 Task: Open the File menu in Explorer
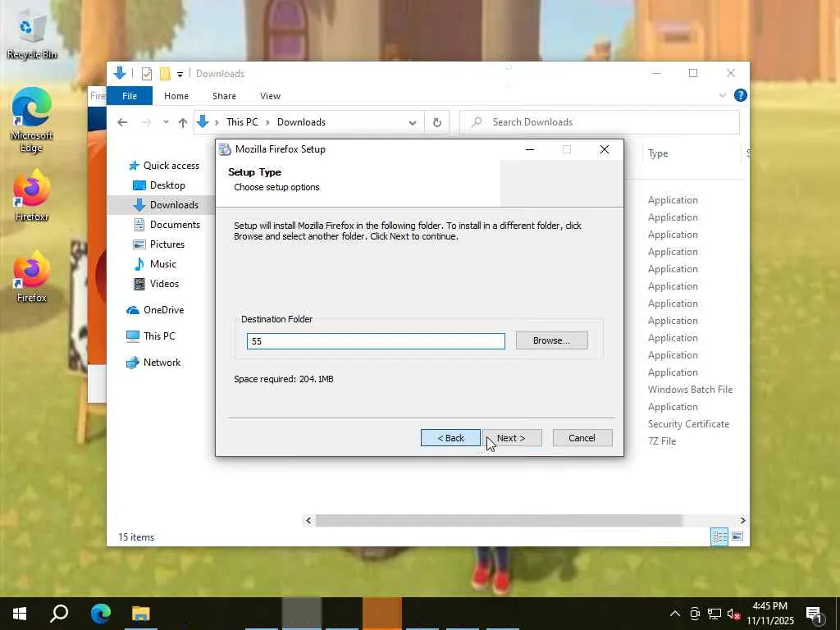click(130, 96)
